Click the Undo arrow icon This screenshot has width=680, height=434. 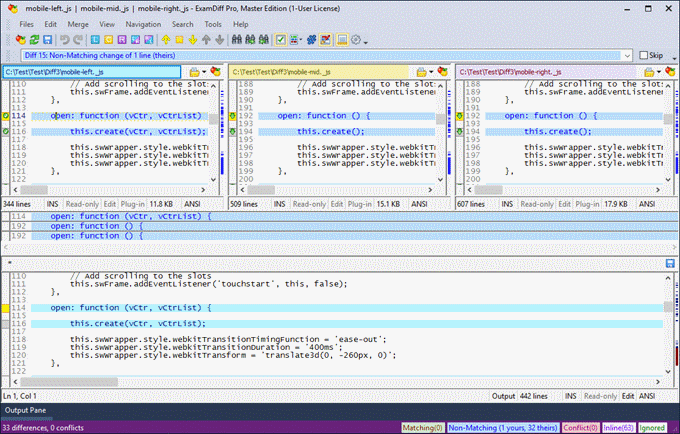pos(65,40)
